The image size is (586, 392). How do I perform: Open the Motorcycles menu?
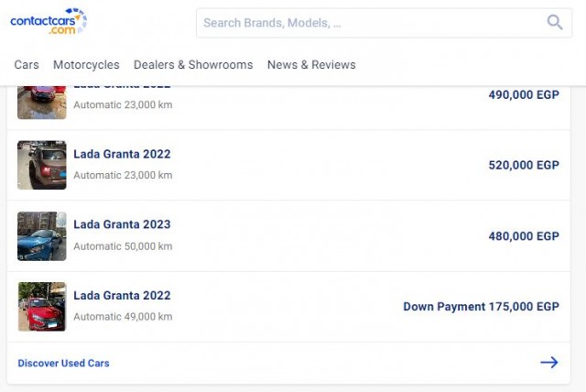click(x=86, y=65)
